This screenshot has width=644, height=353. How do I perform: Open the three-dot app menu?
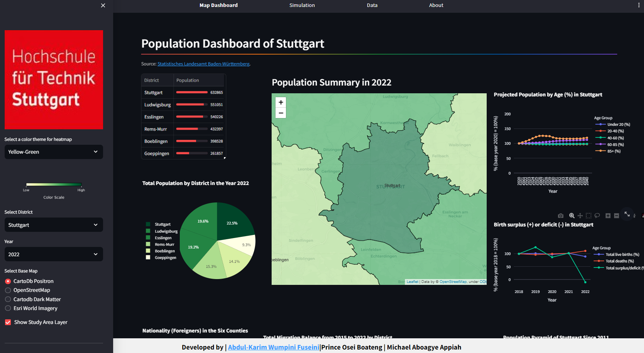(639, 5)
